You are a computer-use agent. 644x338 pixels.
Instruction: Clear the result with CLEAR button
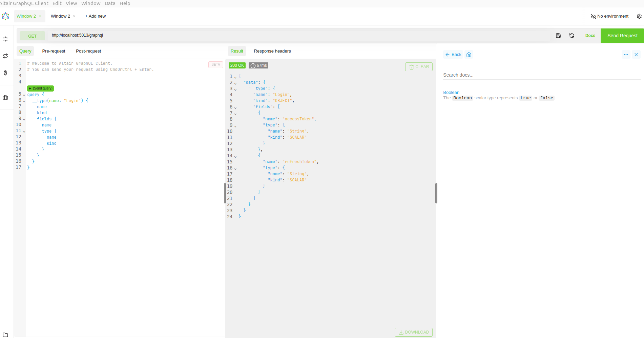tap(419, 67)
